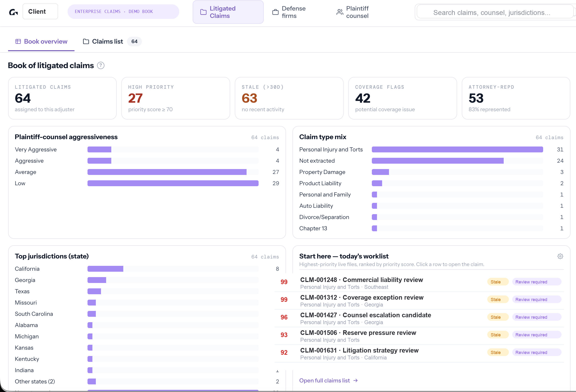
Task: Select the Kansas jurisdiction row
Action: 147,348
